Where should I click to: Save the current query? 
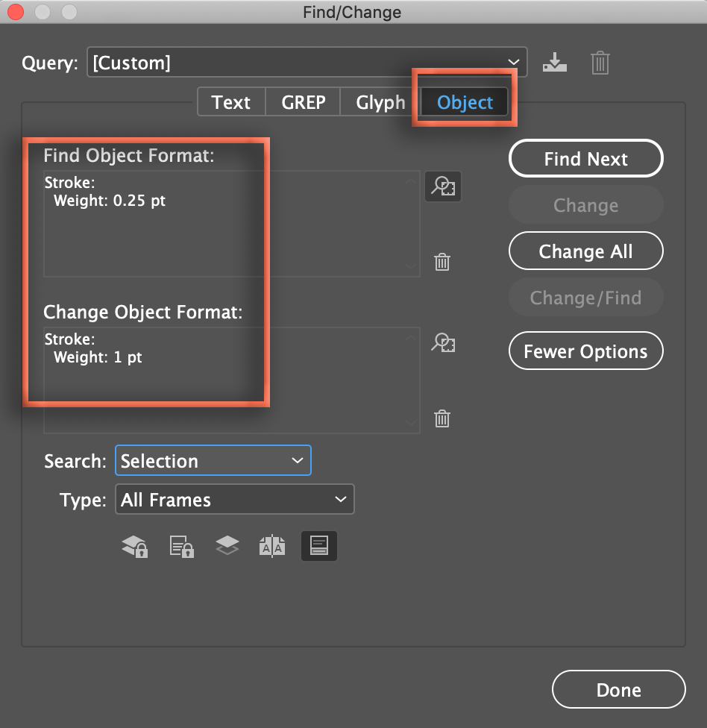[x=554, y=63]
